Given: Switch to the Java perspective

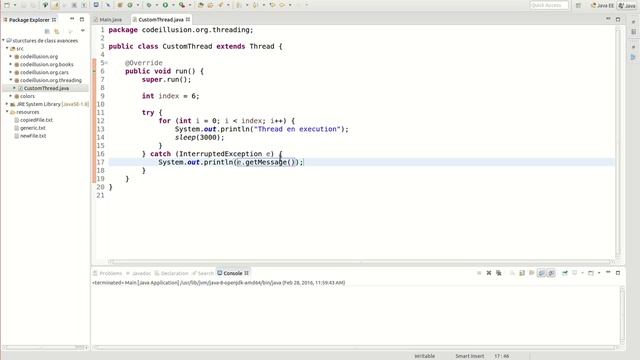Looking at the screenshot, I should (x=627, y=5).
